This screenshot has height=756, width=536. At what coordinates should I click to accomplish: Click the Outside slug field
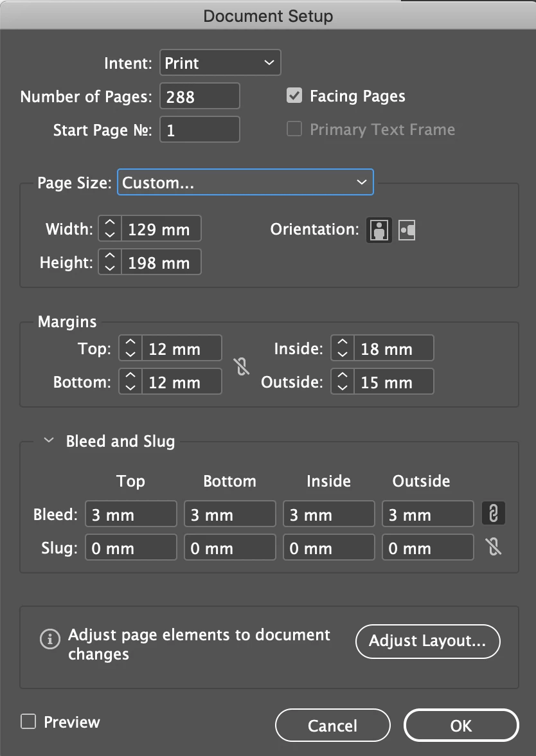coord(428,546)
